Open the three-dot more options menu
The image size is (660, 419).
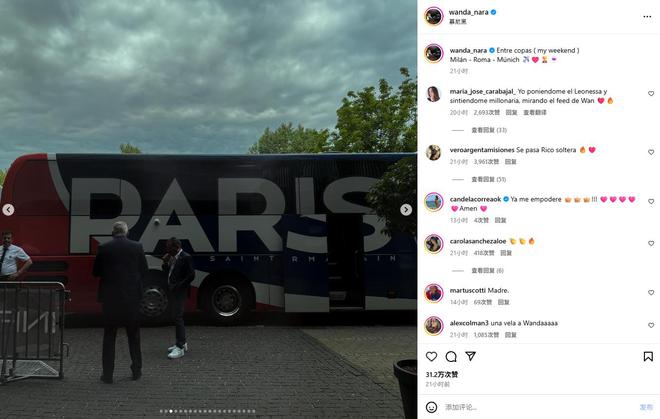(x=647, y=16)
